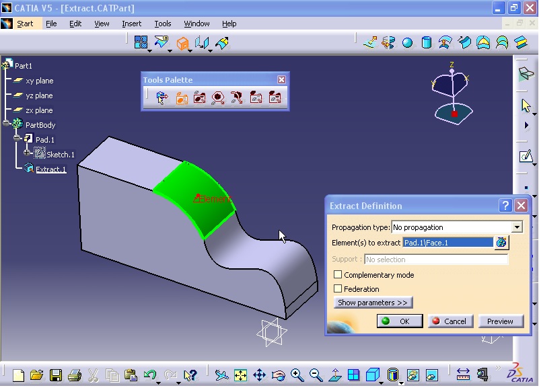The width and height of the screenshot is (539, 392).
Task: Click the Fit All In icon
Action: (x=240, y=375)
